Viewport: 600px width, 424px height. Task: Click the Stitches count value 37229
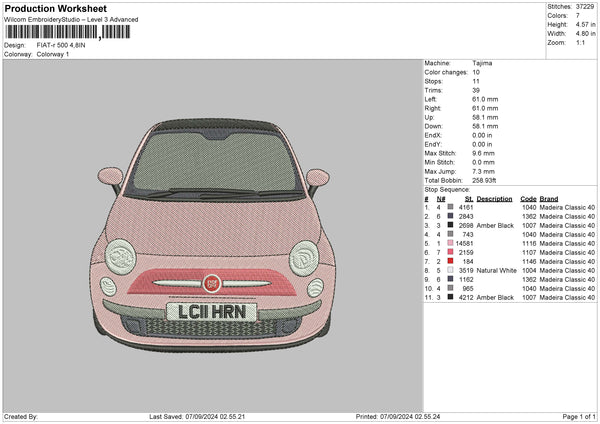tap(585, 6)
